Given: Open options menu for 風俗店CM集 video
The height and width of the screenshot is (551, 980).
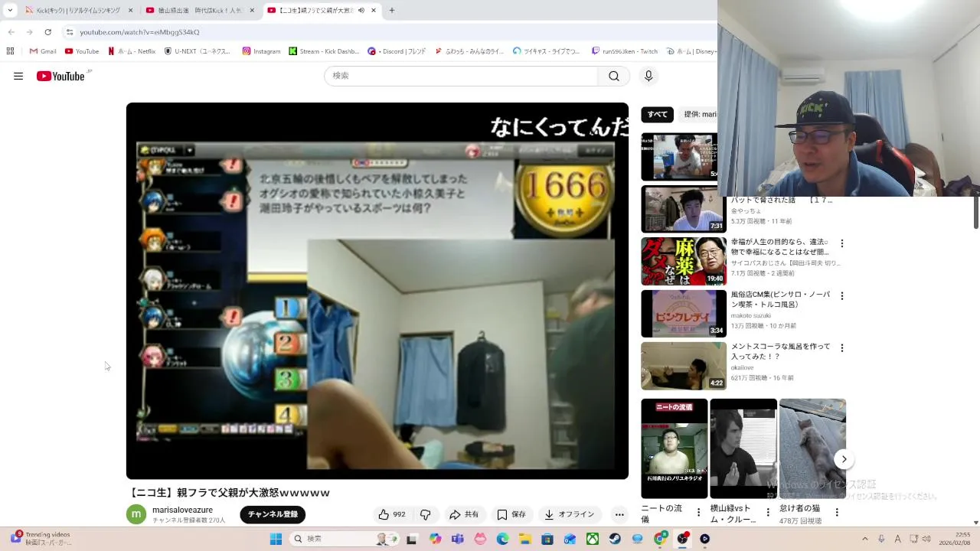Looking at the screenshot, I should [x=842, y=295].
